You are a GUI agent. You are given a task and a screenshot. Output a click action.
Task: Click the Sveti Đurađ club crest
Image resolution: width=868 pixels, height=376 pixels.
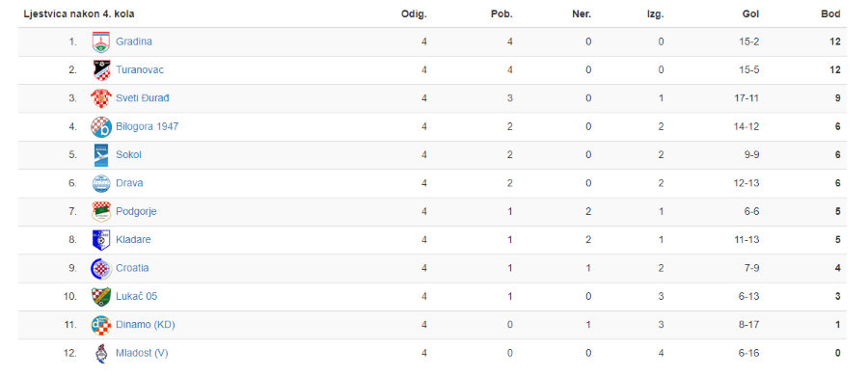point(100,98)
